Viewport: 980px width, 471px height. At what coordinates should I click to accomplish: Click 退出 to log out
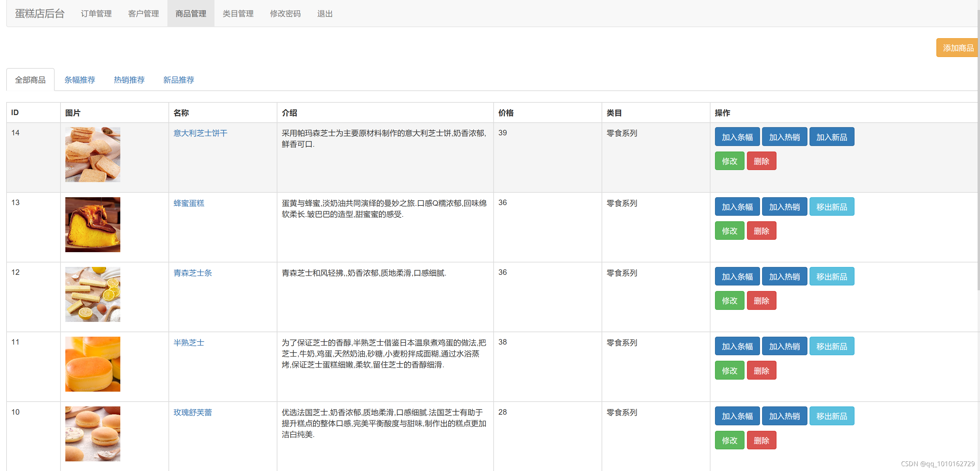tap(324, 14)
